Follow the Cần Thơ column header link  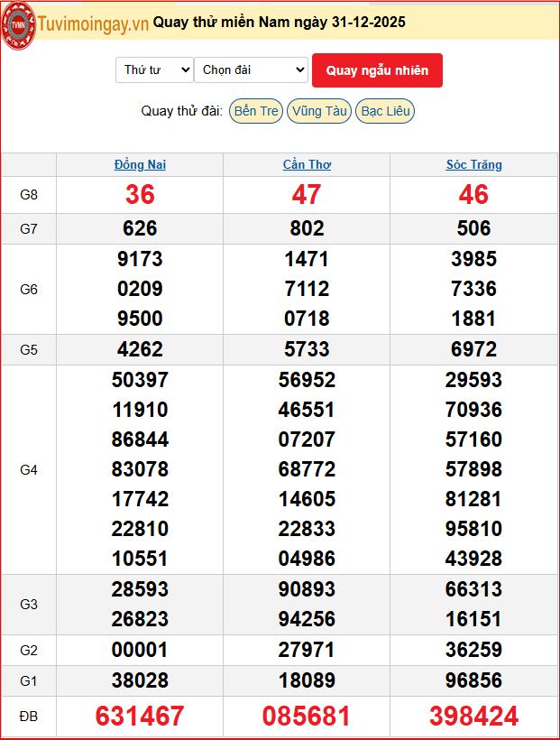coord(307,165)
